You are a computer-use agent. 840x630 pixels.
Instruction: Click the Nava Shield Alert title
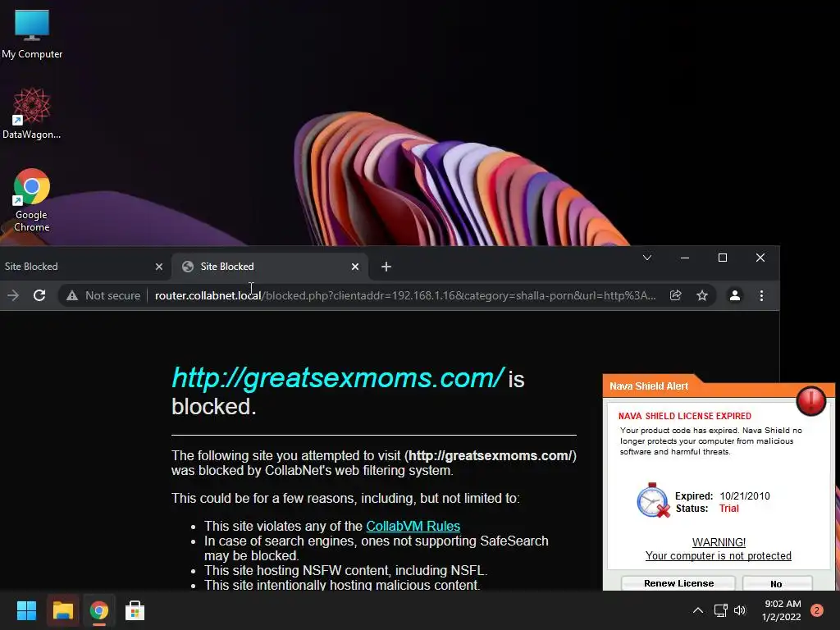click(649, 386)
